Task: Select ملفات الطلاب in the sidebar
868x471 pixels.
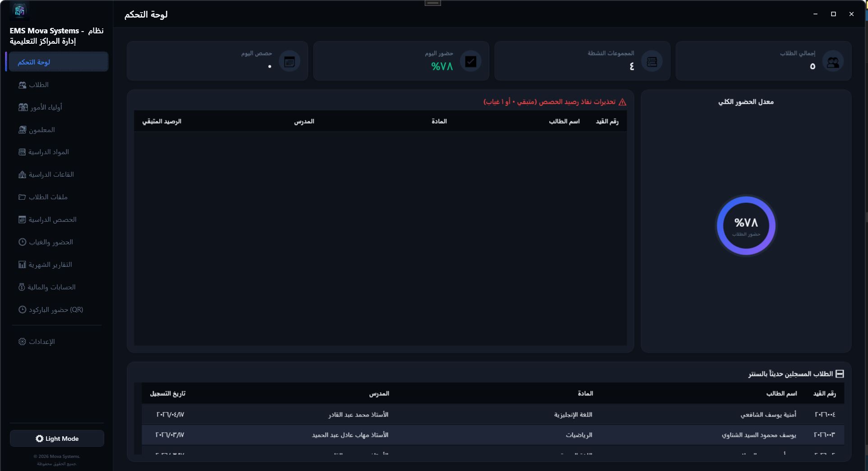Action: click(58, 197)
